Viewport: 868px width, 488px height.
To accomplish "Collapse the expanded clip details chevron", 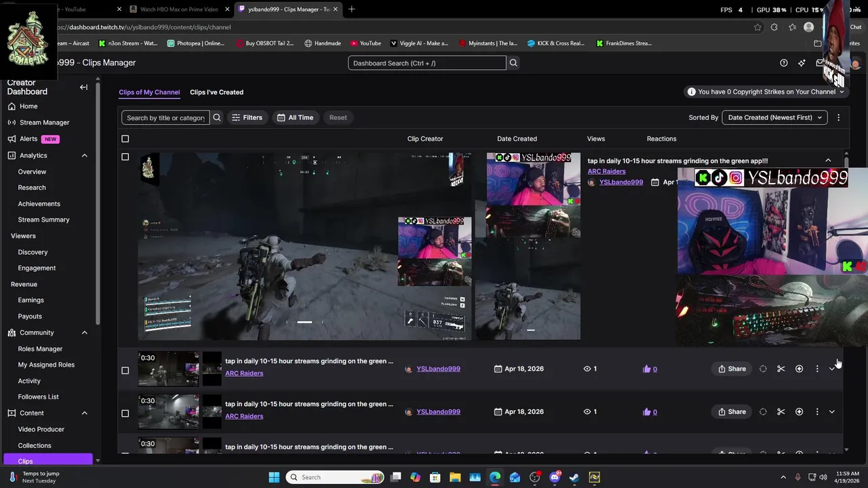I will tap(828, 161).
